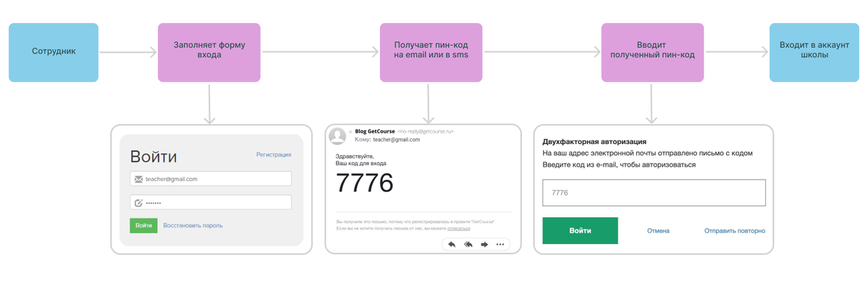868x281 pixels.
Task: Open the three-dots more options icon
Action: point(500,244)
